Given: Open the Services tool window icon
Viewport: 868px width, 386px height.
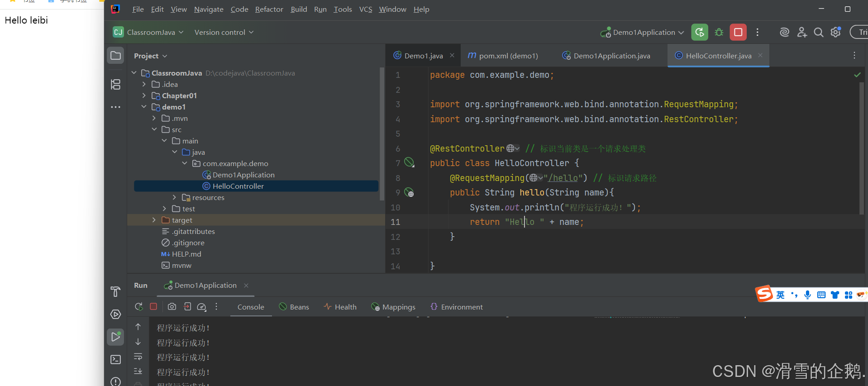Looking at the screenshot, I should coord(116,314).
